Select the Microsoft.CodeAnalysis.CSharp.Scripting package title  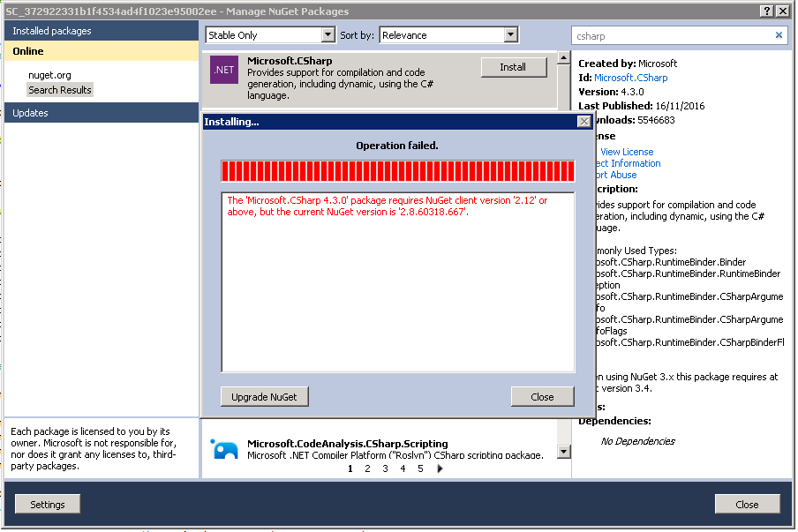pyautogui.click(x=348, y=444)
